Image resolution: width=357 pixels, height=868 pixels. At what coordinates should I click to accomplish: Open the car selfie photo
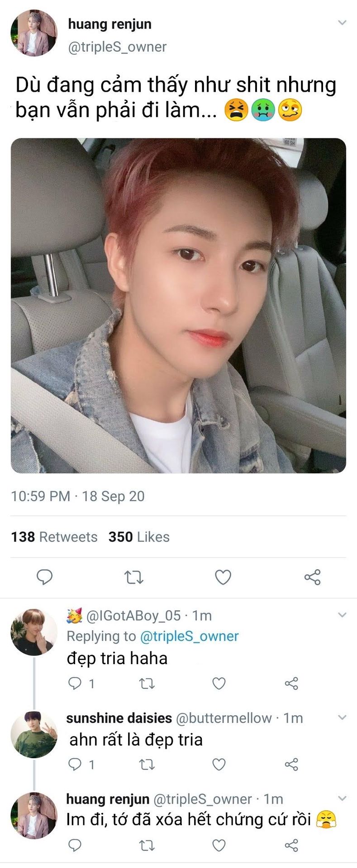[178, 306]
